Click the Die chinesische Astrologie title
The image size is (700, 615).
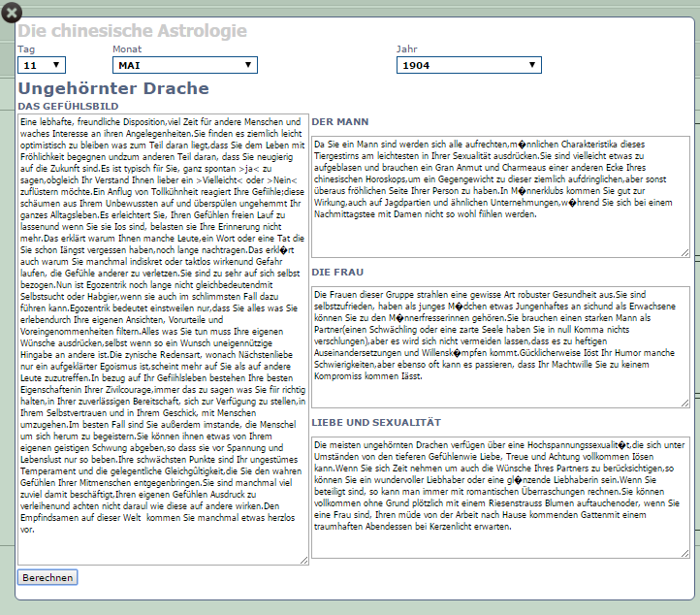click(132, 31)
